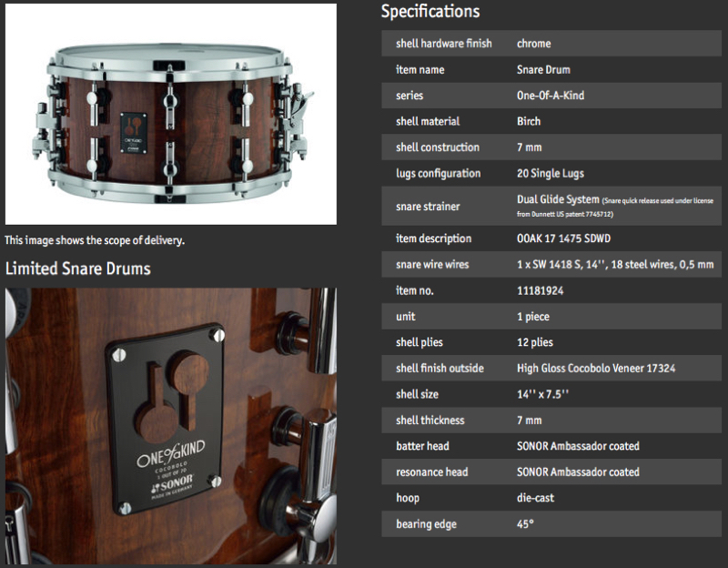Image resolution: width=728 pixels, height=568 pixels.
Task: Click the value 'Birch'
Action: click(529, 121)
